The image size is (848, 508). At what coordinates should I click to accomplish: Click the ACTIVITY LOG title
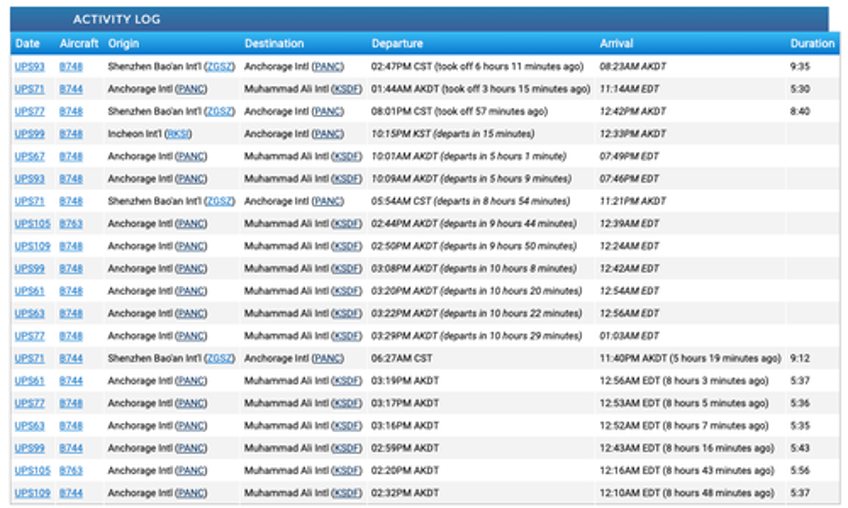point(117,19)
